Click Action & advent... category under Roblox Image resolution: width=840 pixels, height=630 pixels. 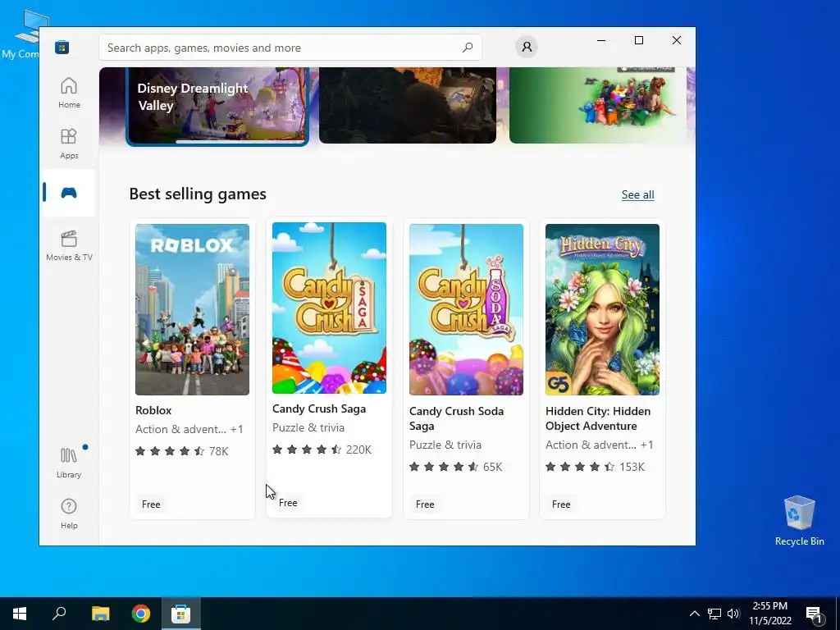pos(180,429)
